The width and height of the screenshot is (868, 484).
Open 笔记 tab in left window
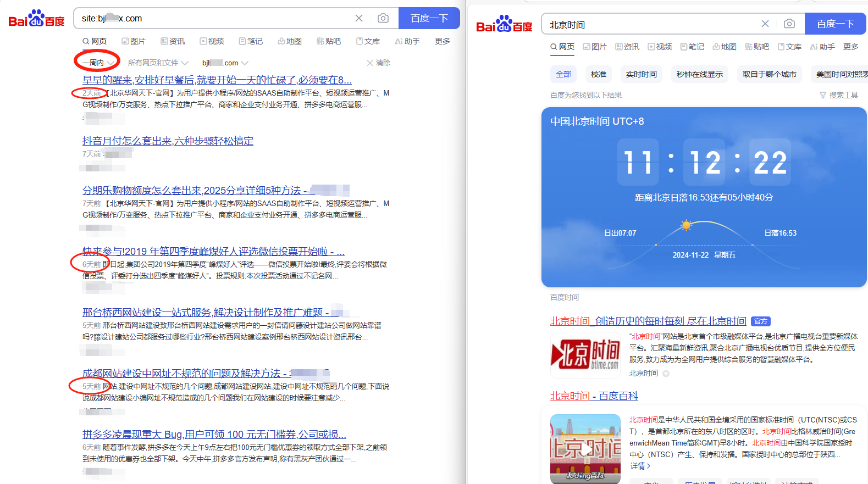pos(251,41)
